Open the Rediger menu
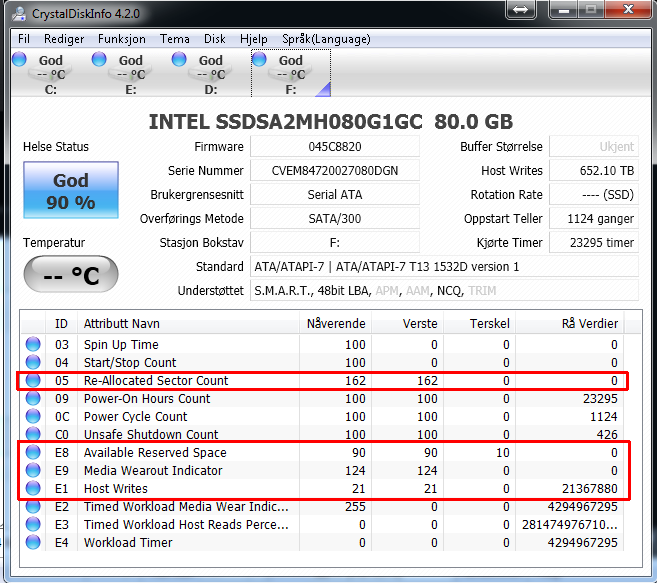The height and width of the screenshot is (583, 657). pos(64,39)
